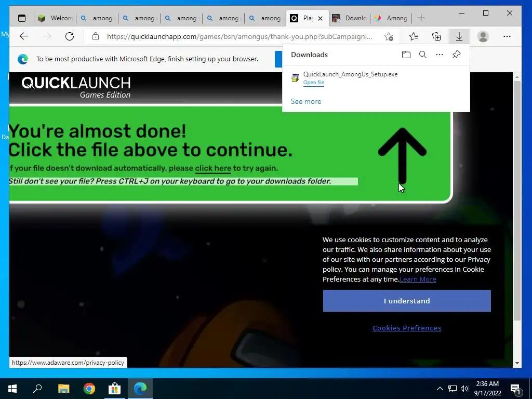Close the active Play tab
Screen dimensions: 532x399
[320, 18]
